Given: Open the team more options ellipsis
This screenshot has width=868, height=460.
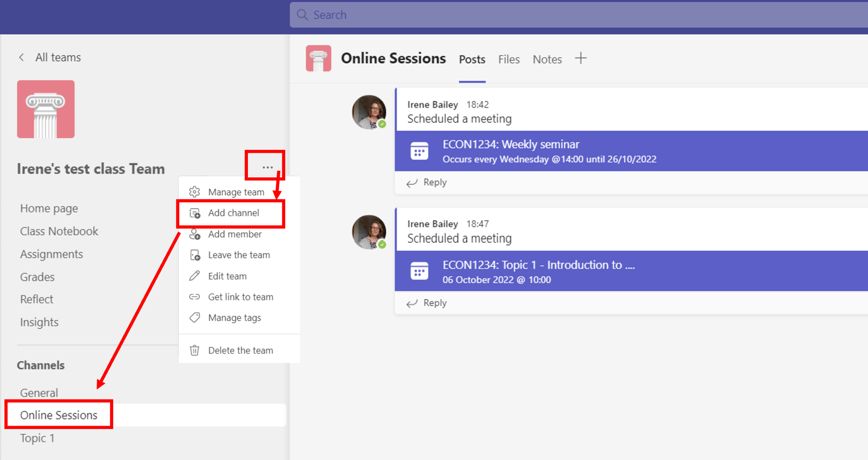Looking at the screenshot, I should [267, 167].
